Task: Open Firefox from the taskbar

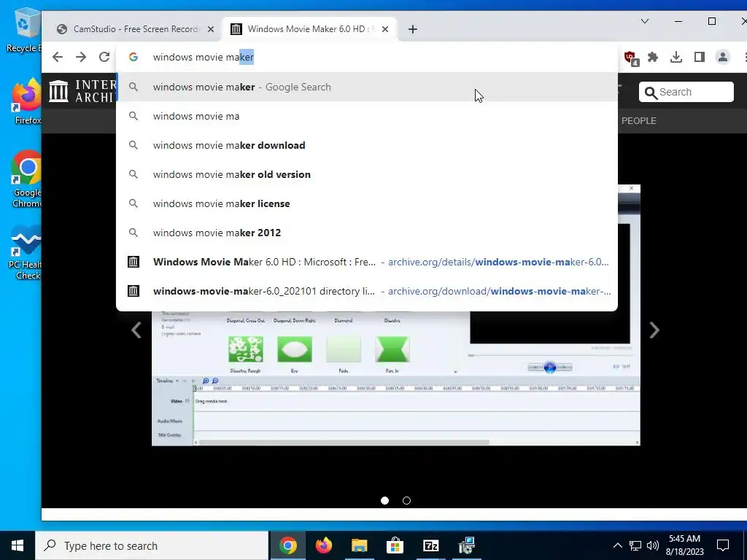Action: tap(324, 545)
